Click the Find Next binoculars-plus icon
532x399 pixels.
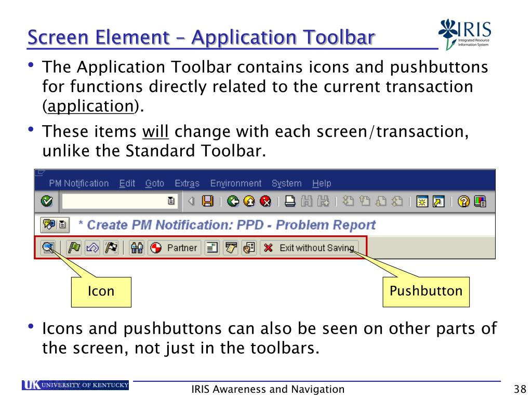323,201
